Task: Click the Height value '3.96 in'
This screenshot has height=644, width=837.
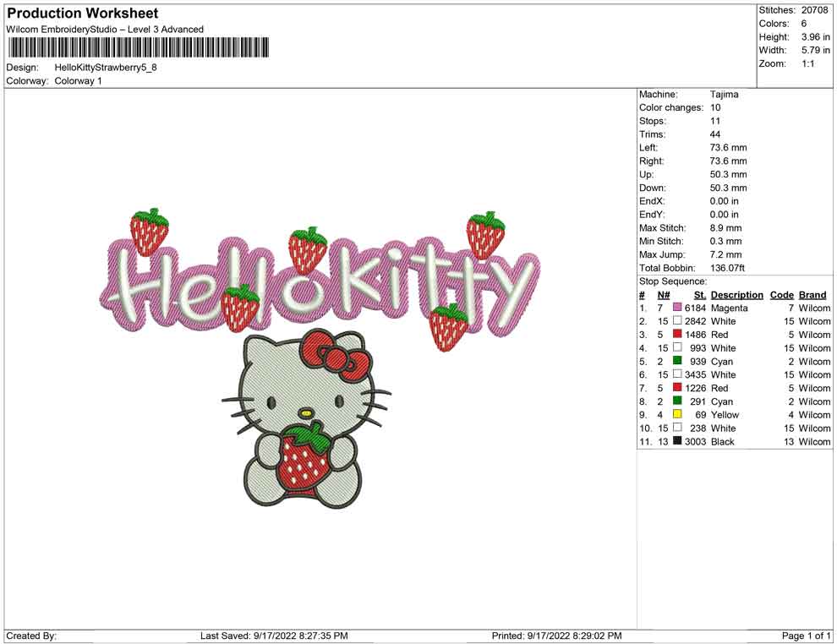Action: click(816, 37)
